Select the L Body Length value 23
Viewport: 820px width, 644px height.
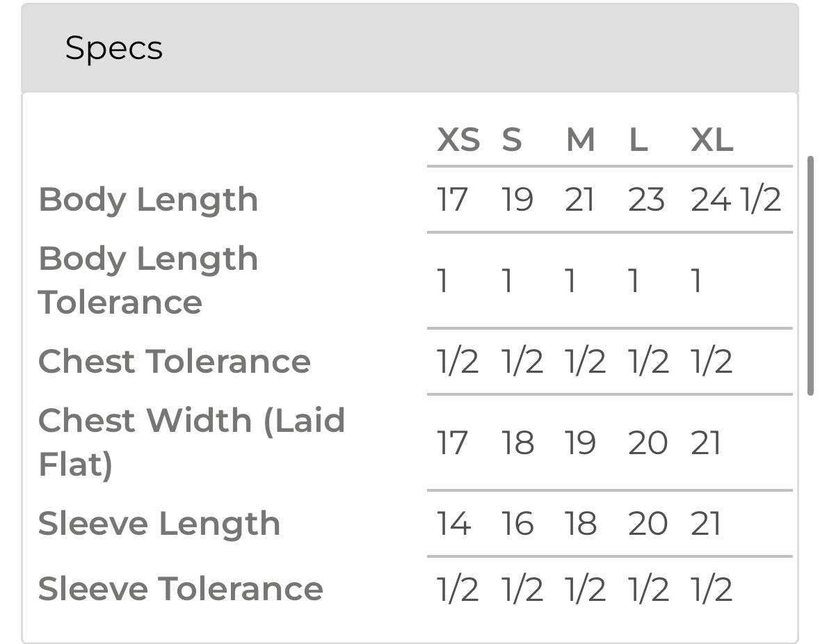click(x=646, y=200)
